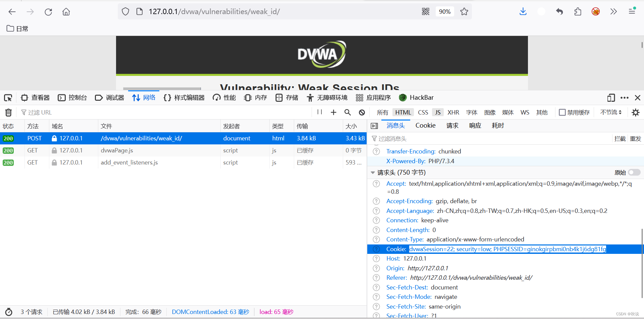Toggle the HTML filter button
644x319 pixels.
[403, 112]
